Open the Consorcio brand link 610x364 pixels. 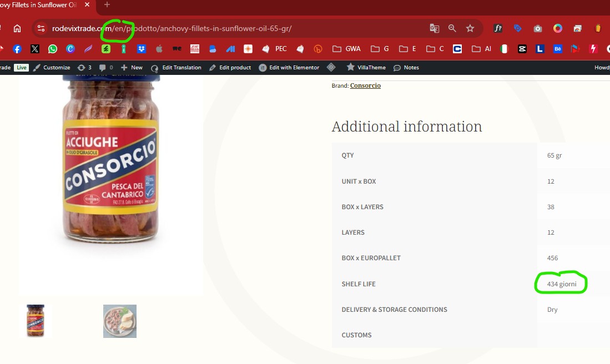point(365,85)
